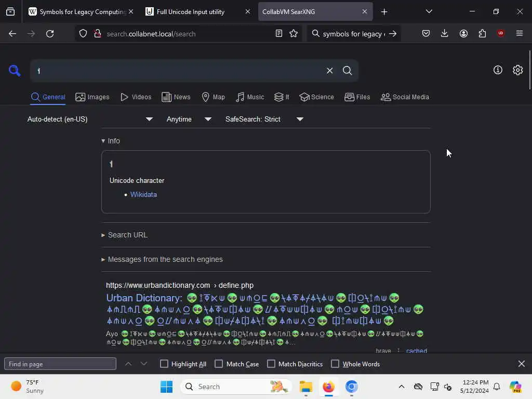Screen dimensions: 532x399
Task: Open the tracking protection shield icon
Action: coord(83,34)
